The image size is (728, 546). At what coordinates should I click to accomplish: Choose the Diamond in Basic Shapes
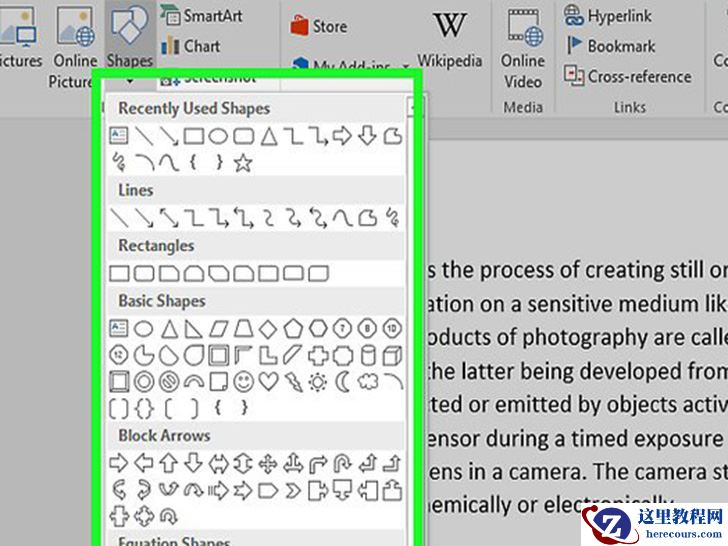point(268,329)
